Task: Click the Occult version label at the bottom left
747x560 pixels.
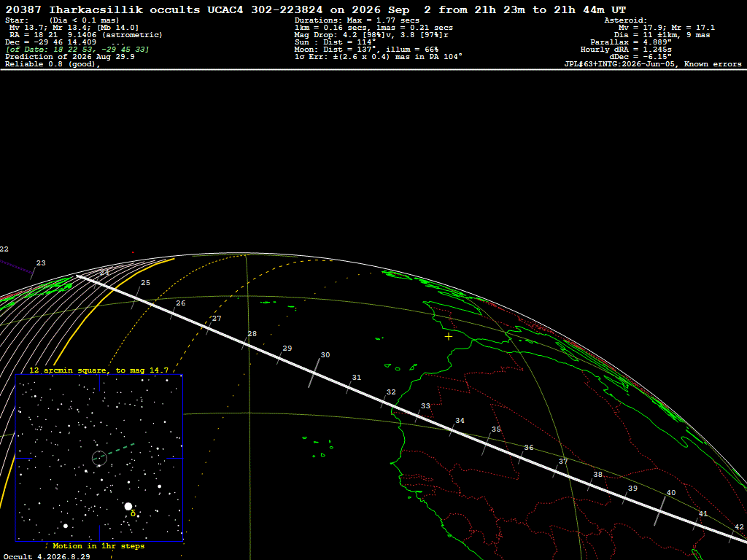Action: [47, 556]
